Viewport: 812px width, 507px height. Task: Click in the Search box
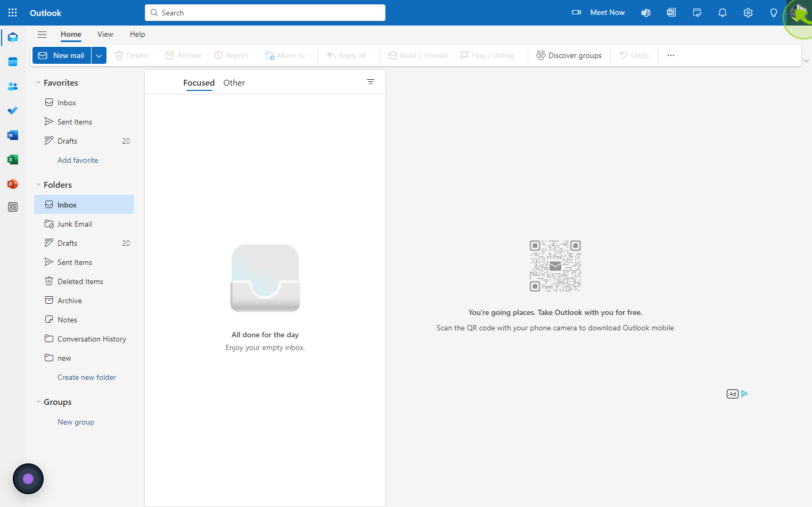coord(265,13)
